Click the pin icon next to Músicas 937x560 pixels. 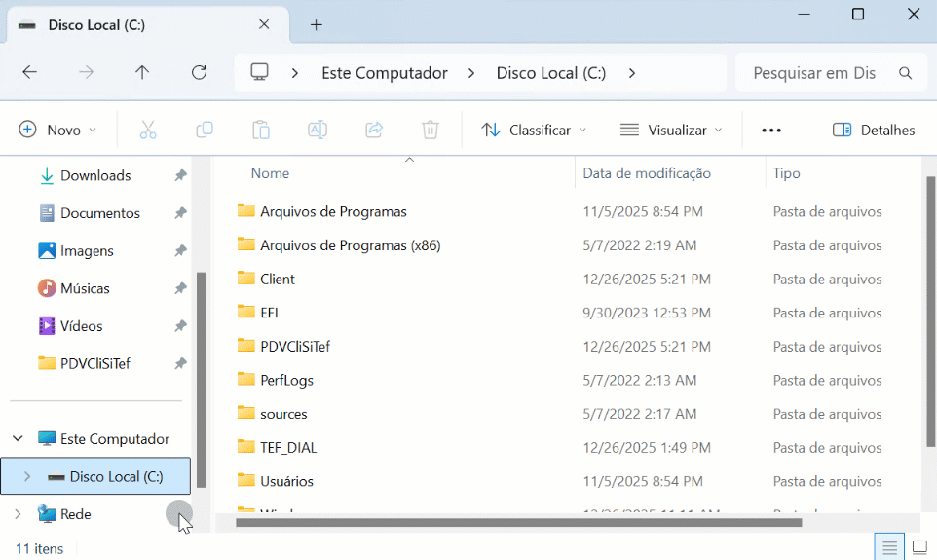coord(180,288)
